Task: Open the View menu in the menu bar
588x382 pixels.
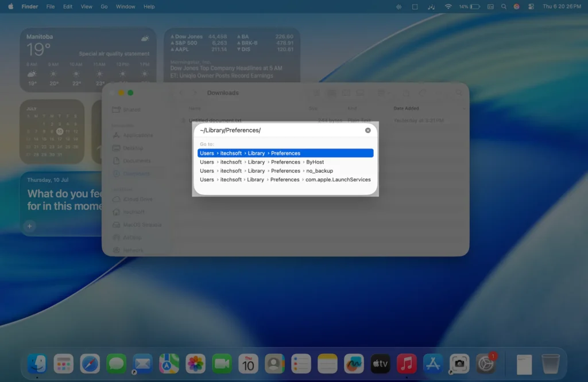Action: (86, 6)
